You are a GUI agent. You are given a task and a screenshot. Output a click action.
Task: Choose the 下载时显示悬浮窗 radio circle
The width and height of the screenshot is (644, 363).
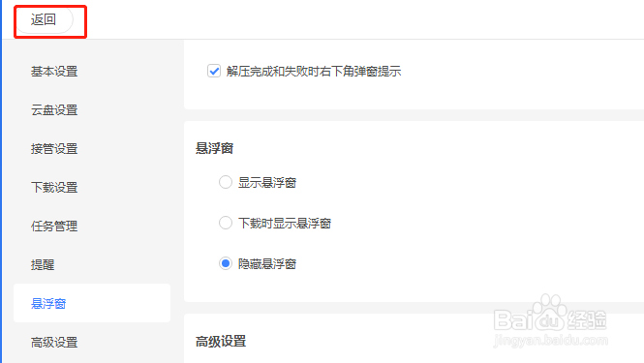tap(226, 223)
